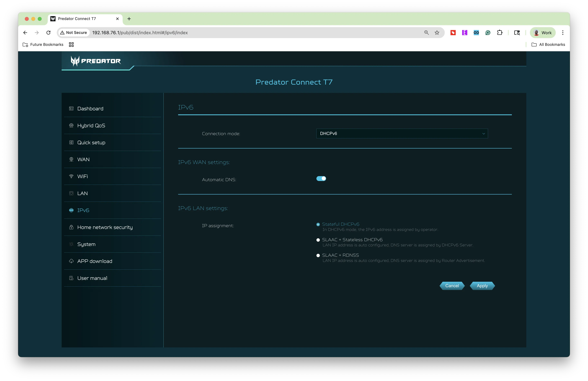The height and width of the screenshot is (381, 588).
Task: Click the Dashboard icon in the sidebar
Action: click(x=71, y=108)
